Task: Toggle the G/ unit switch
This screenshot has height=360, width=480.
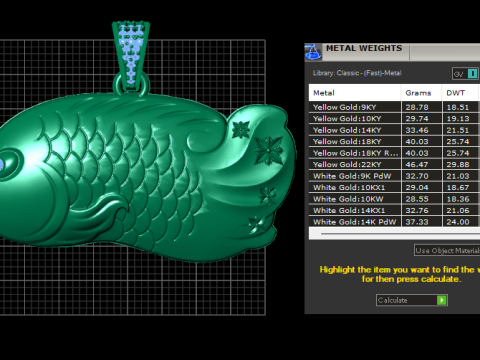Action: tap(465, 74)
